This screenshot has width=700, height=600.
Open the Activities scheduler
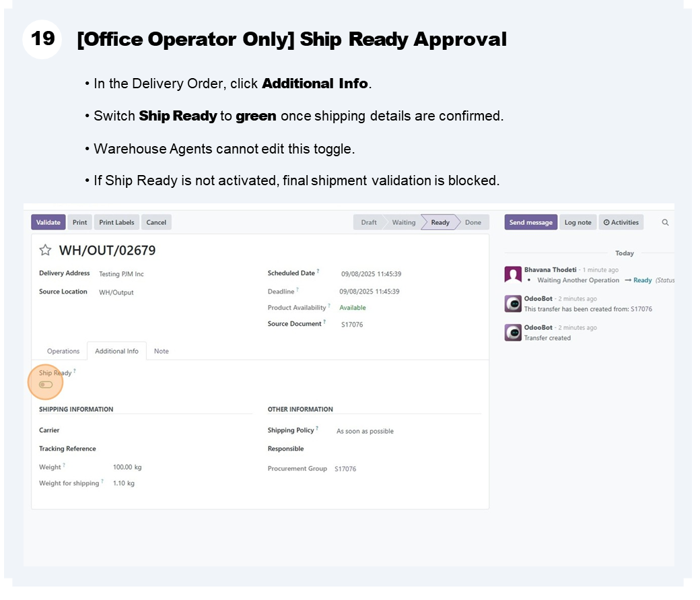click(x=621, y=222)
